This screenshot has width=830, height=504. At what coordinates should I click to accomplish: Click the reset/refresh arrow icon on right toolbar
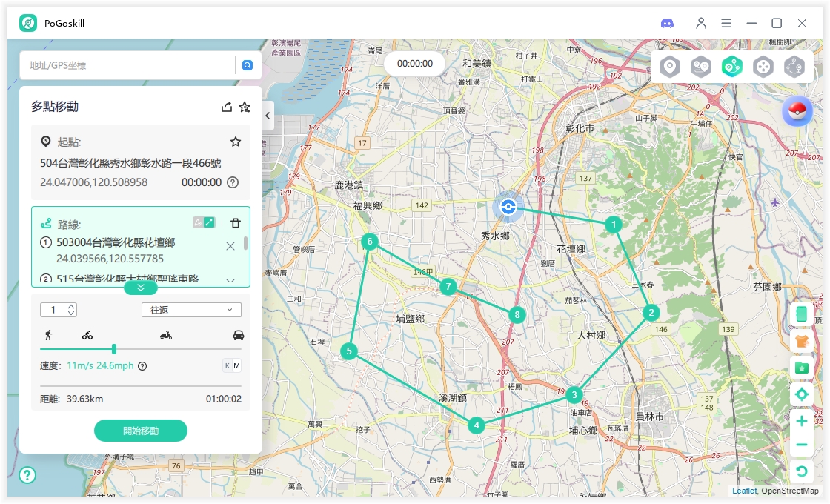click(x=801, y=471)
